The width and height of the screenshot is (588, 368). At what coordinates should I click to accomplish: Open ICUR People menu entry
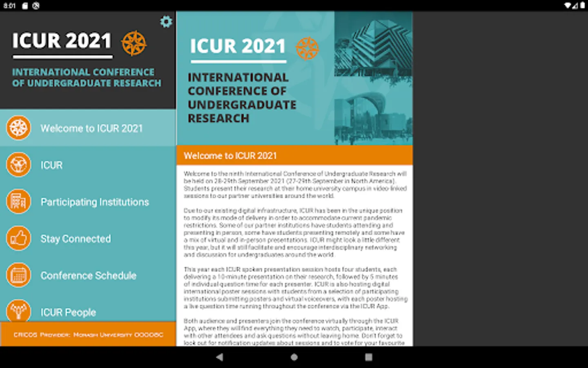(88, 308)
